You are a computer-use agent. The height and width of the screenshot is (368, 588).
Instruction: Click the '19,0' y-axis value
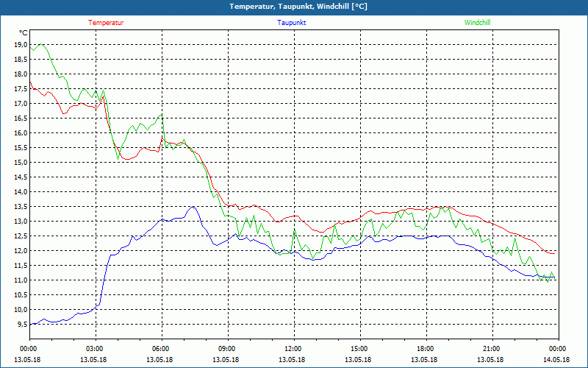pos(21,45)
